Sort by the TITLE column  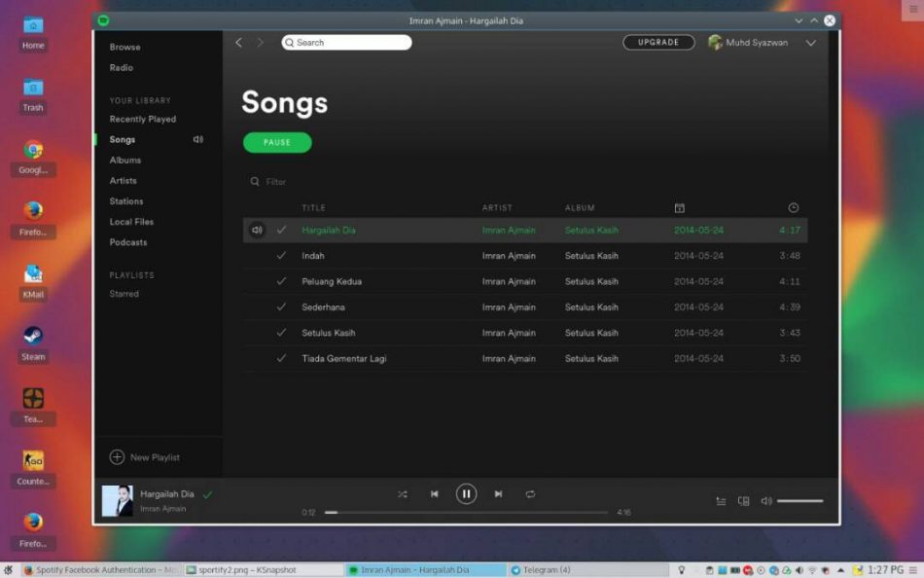pos(313,207)
